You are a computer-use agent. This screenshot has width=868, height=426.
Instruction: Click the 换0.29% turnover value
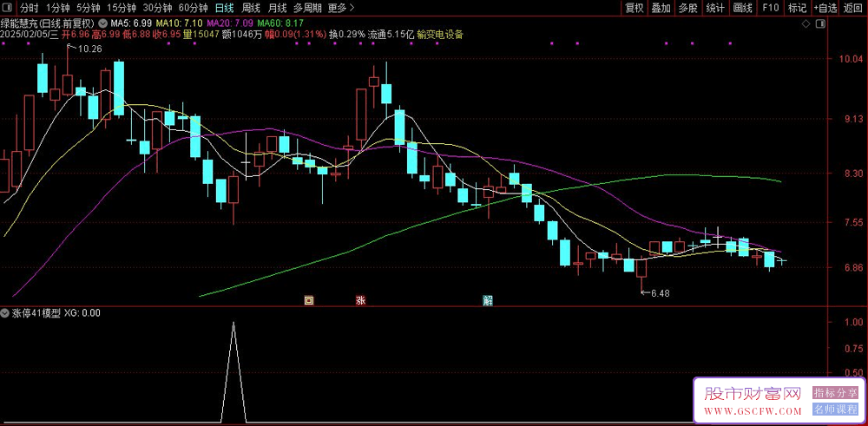347,35
